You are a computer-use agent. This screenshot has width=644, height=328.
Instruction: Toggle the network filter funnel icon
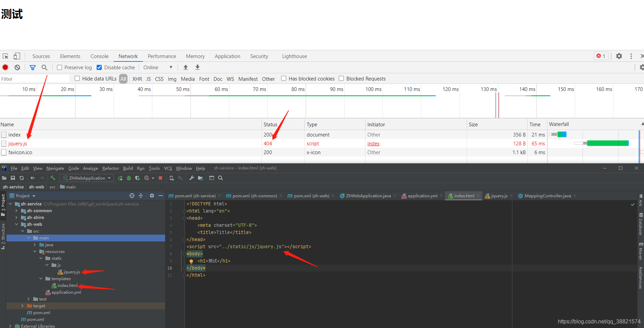pos(33,68)
